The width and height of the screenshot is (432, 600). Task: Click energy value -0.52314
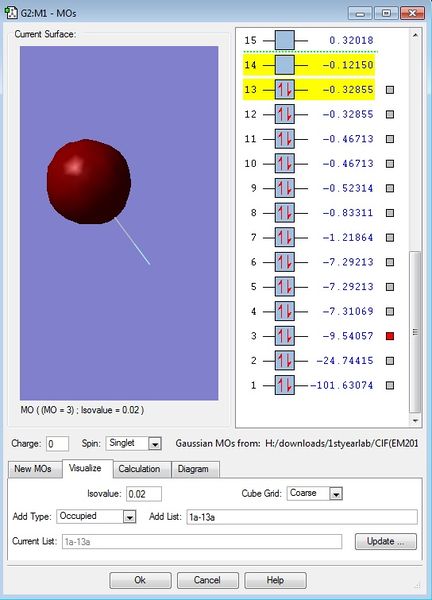click(x=348, y=188)
